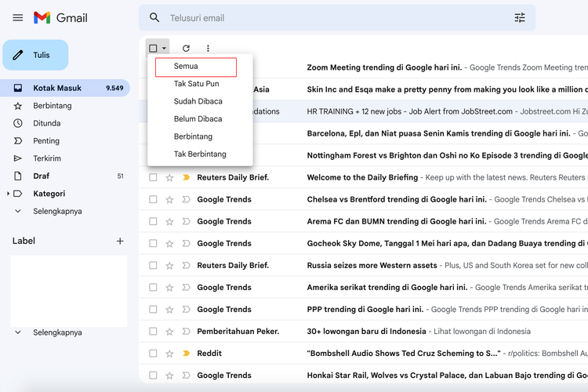Select the Reddit email checkbox

click(x=153, y=354)
